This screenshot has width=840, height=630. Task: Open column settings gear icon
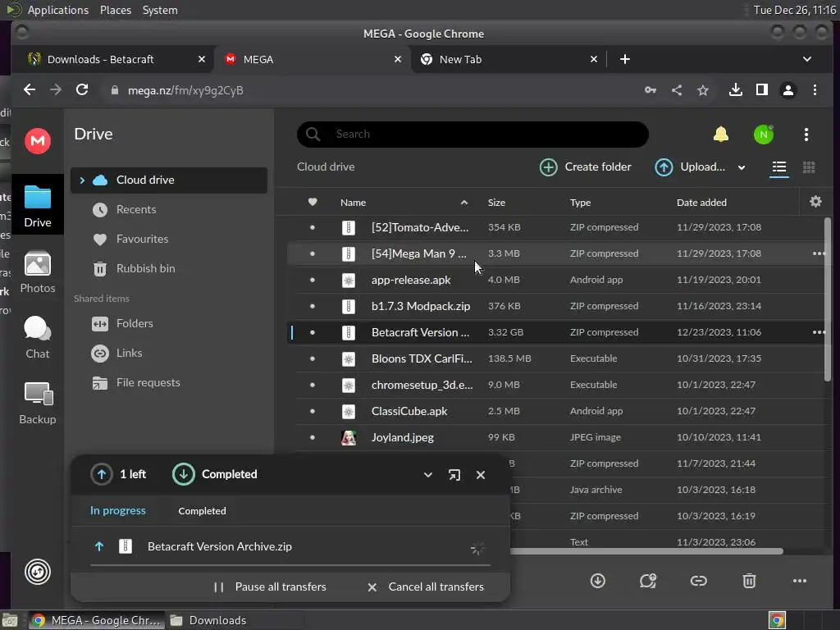point(815,202)
